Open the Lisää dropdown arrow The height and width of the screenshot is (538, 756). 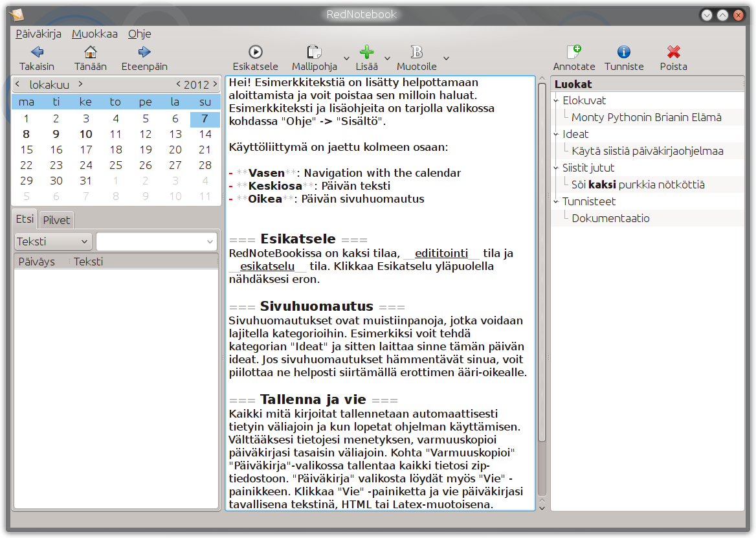coord(387,58)
